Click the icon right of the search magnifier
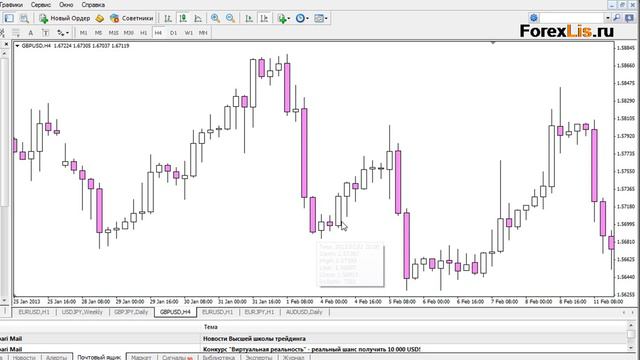 [629, 18]
